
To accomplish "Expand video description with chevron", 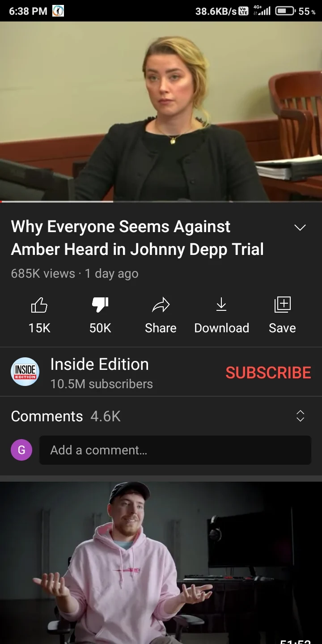I will click(300, 227).
